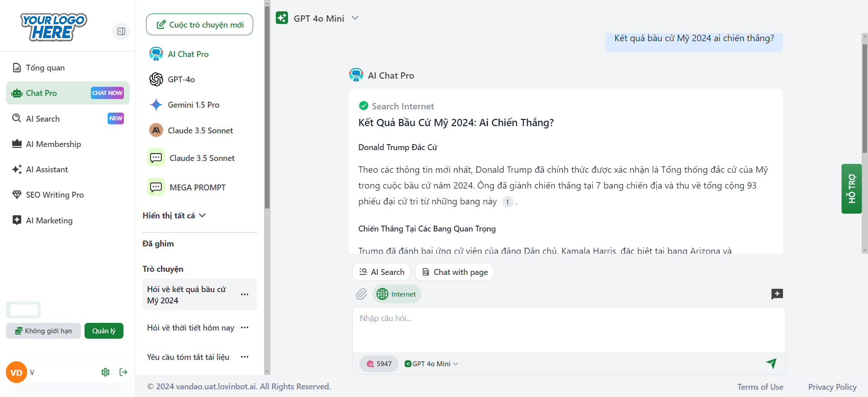Start a new chat with 'Cuộc trò chuyện mới'
Image resolution: width=868 pixels, height=397 pixels.
tap(199, 24)
